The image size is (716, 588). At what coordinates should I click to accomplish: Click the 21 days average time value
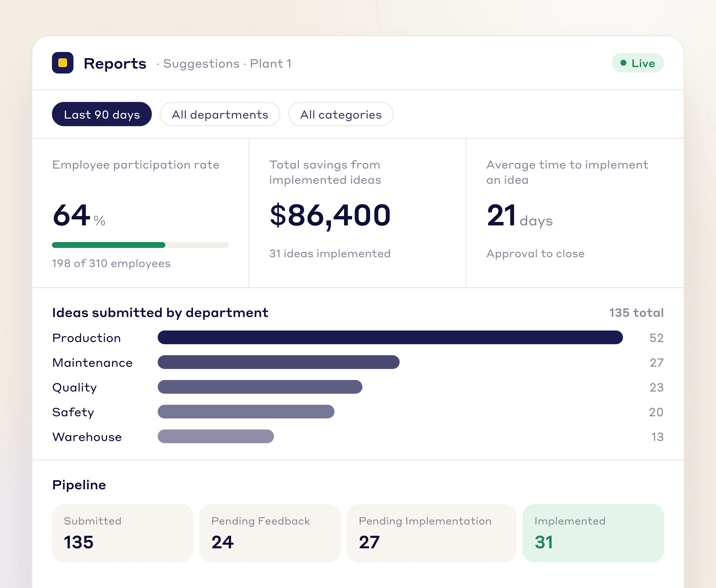[520, 216]
